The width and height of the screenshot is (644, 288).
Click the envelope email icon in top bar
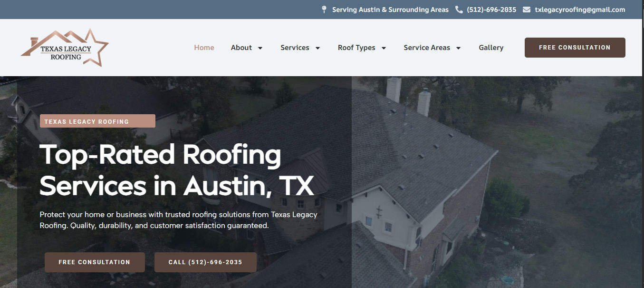[527, 10]
